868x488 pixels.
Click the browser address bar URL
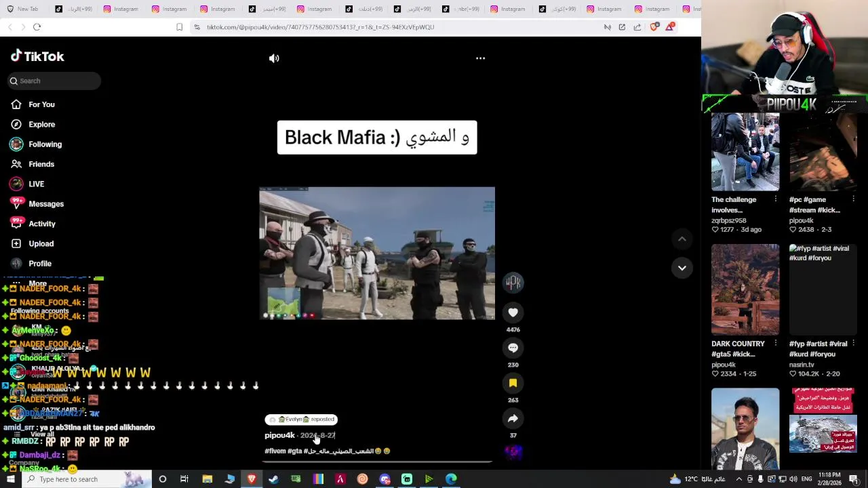[x=320, y=27]
